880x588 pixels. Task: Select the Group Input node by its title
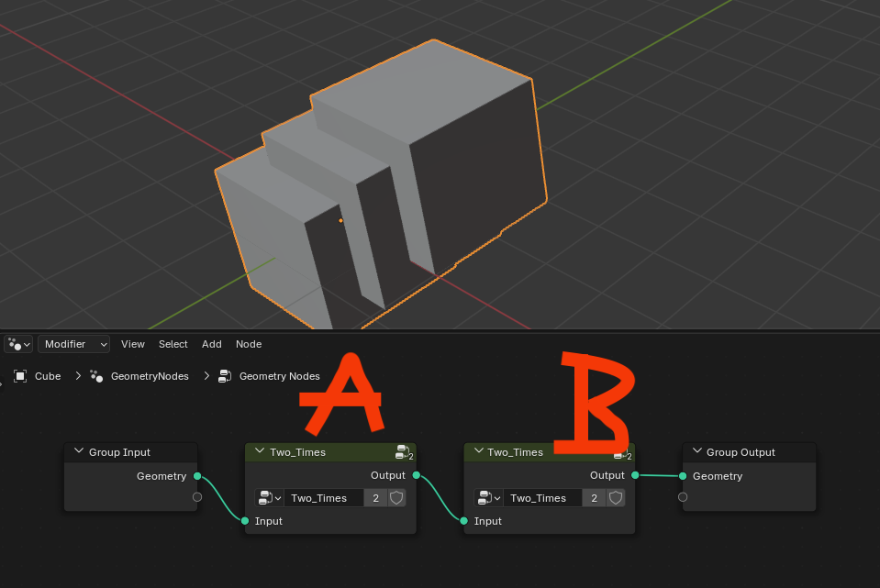pos(119,452)
